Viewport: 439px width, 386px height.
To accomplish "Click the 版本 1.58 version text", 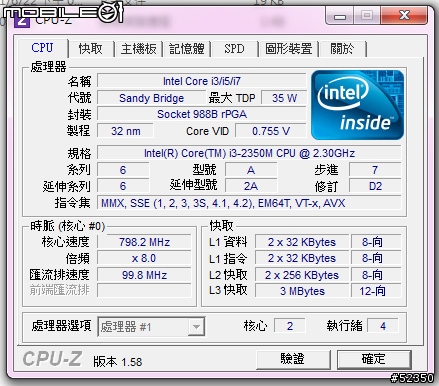I will tap(117, 361).
